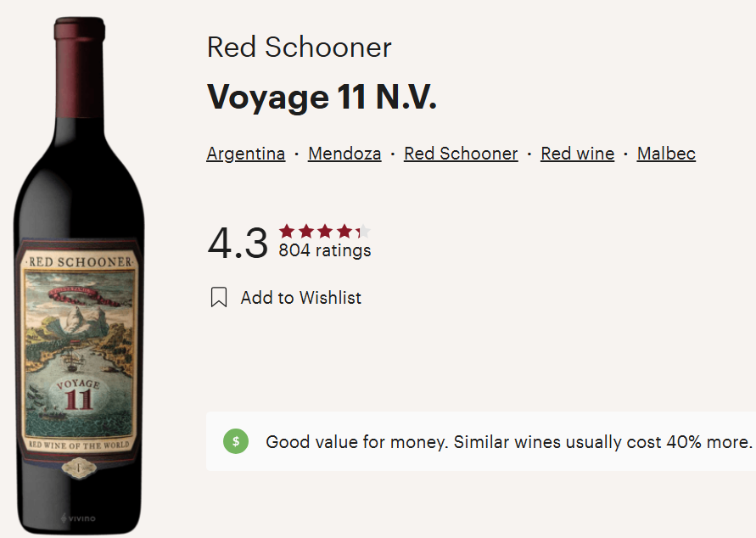Click the wishlist bookmark icon
Viewport: 756px width, 538px height.
(219, 298)
